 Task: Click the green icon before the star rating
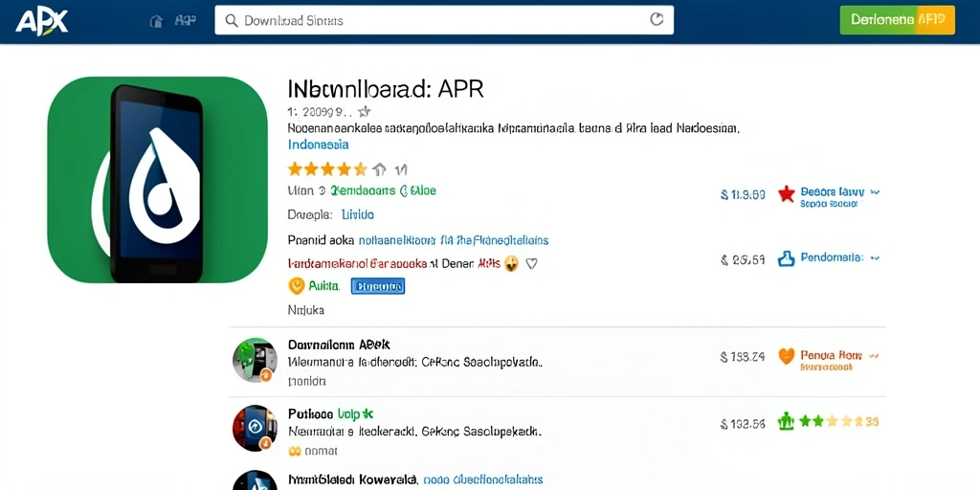tap(785, 422)
